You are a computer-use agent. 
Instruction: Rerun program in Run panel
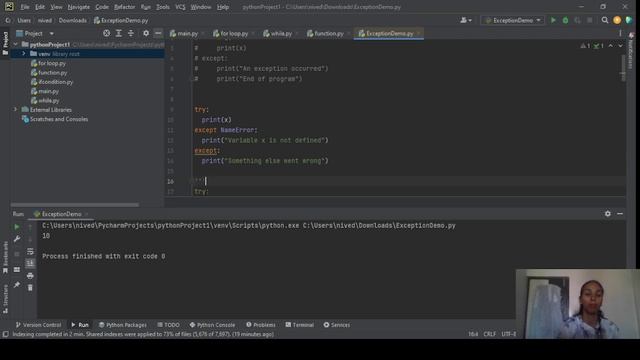[17, 227]
